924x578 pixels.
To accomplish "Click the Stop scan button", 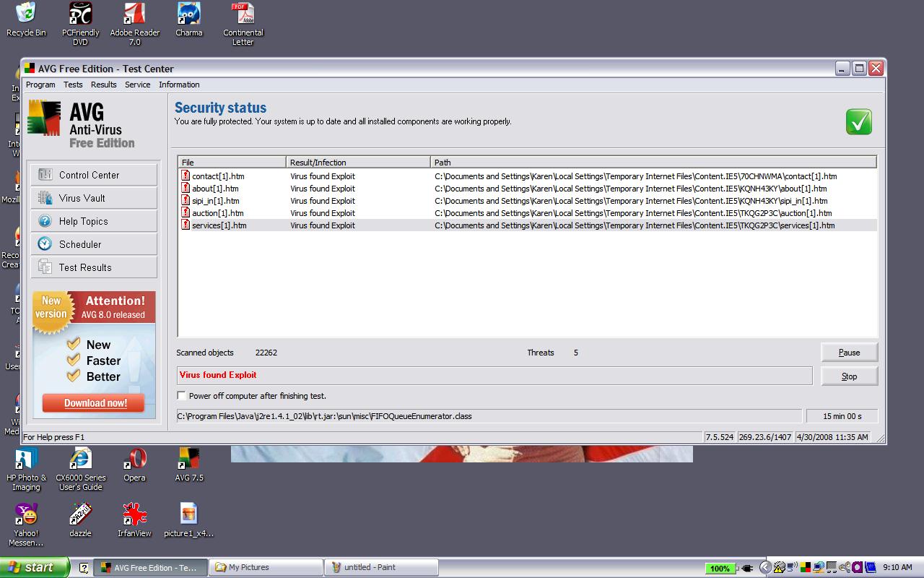I will pyautogui.click(x=849, y=376).
